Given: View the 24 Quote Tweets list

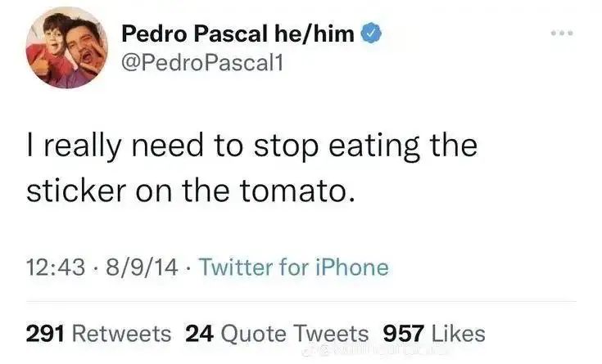Looking at the screenshot, I should click(277, 334).
